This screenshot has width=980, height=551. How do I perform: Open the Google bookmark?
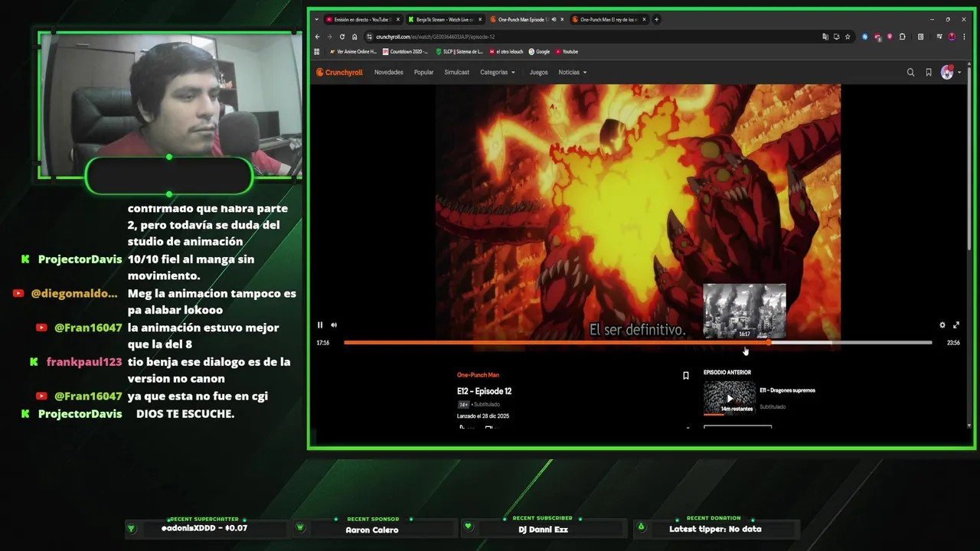539,52
